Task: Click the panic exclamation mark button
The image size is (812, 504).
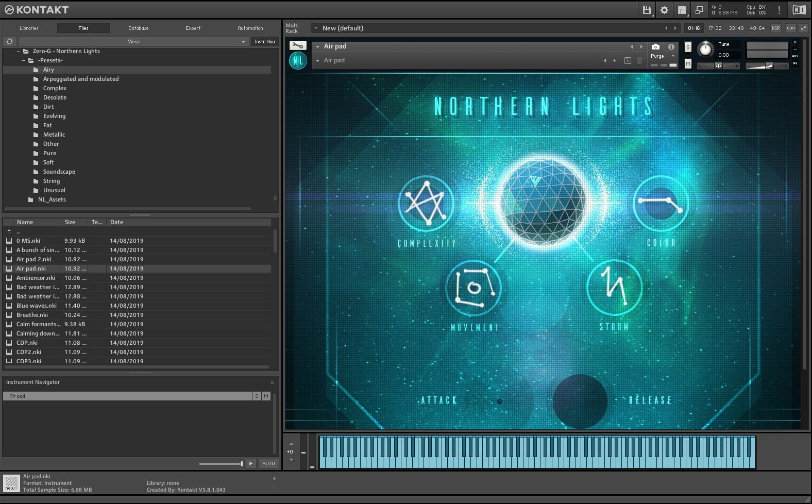Action: (779, 10)
